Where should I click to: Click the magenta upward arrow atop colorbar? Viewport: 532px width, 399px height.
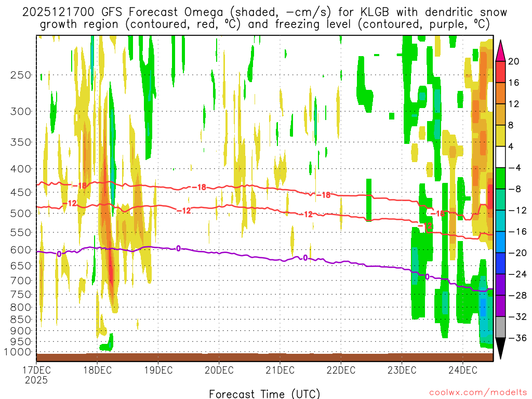(500, 51)
